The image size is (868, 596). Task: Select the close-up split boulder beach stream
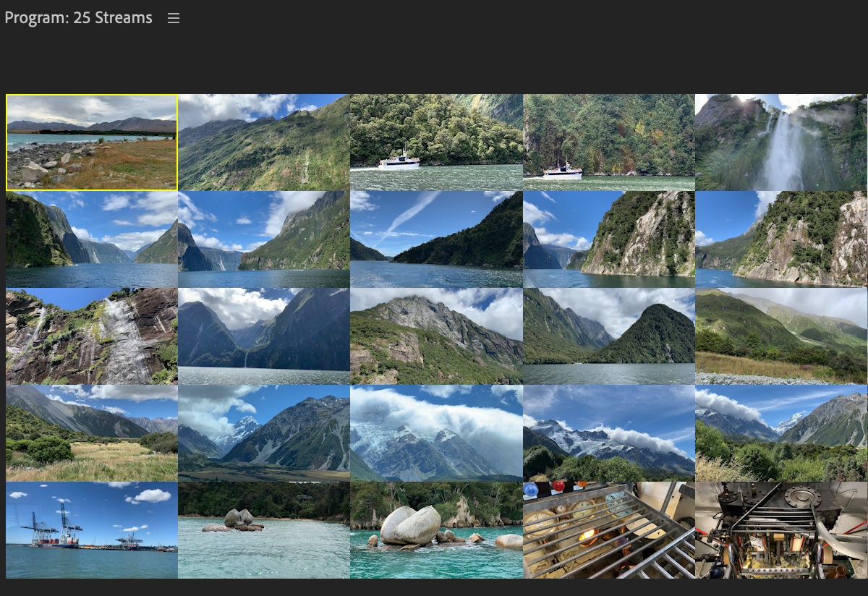pyautogui.click(x=436, y=530)
